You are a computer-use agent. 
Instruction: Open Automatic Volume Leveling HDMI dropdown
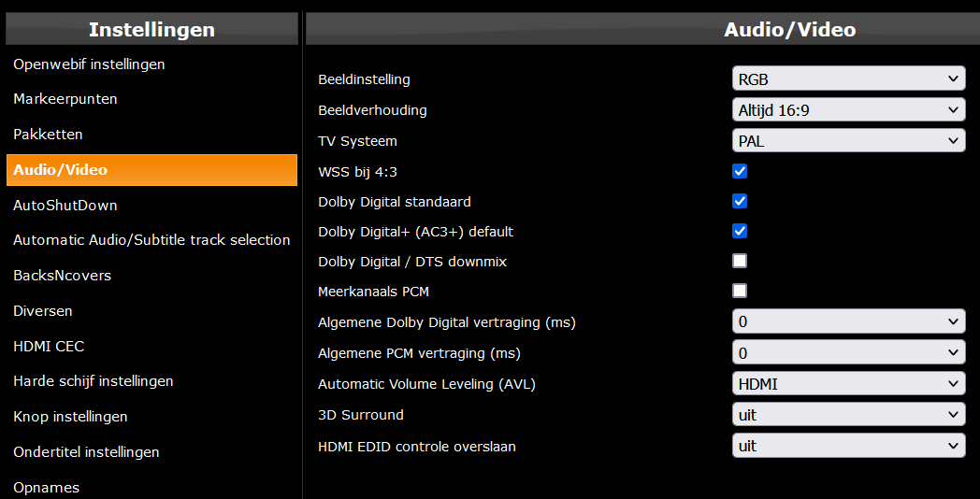(x=849, y=383)
